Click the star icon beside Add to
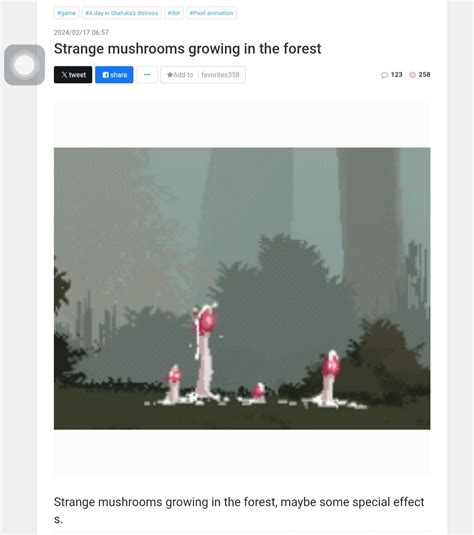This screenshot has width=474, height=535. tap(170, 75)
